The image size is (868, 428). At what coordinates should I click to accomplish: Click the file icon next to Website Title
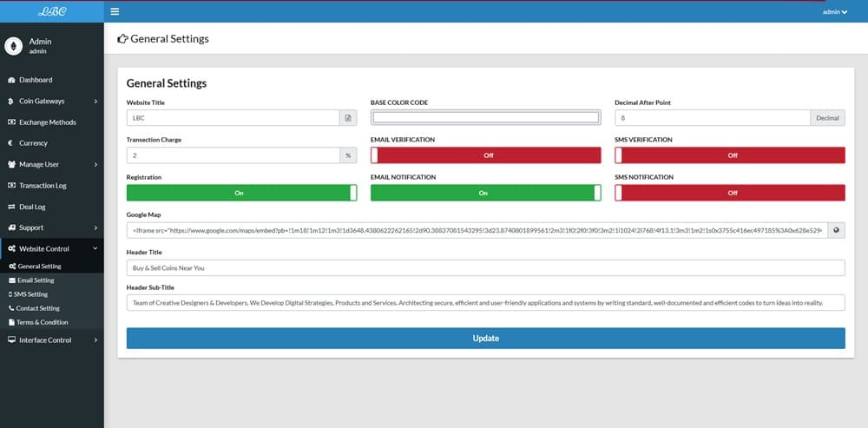348,118
